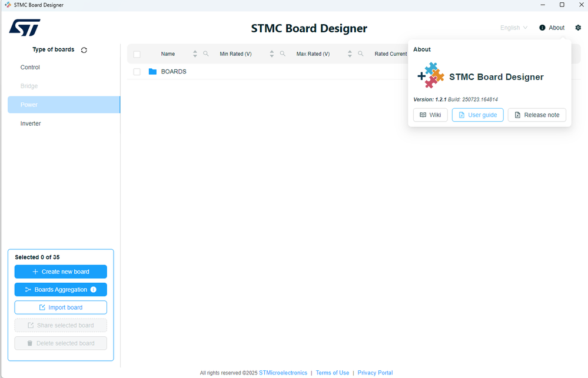
Task: Sort by Name column arrows
Action: pyautogui.click(x=195, y=53)
